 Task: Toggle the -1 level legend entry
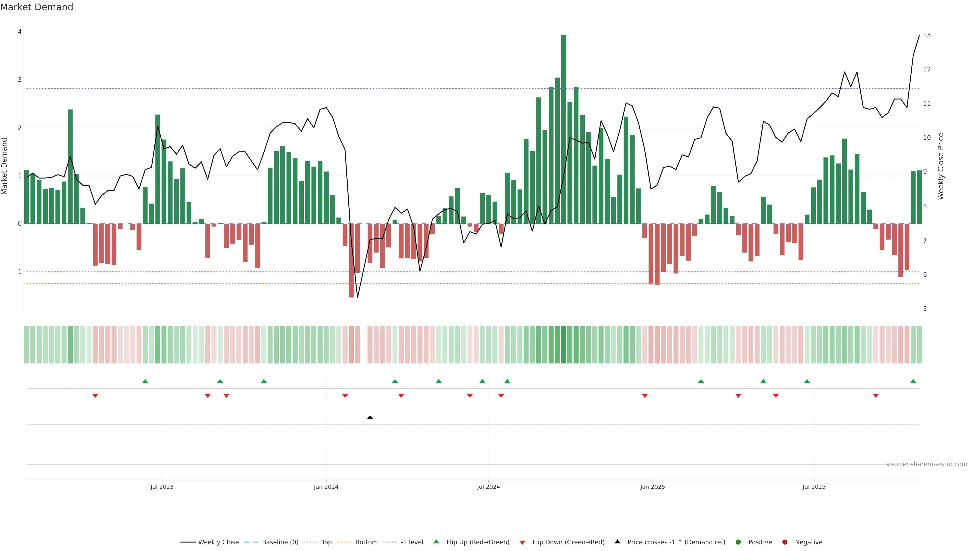[x=412, y=542]
